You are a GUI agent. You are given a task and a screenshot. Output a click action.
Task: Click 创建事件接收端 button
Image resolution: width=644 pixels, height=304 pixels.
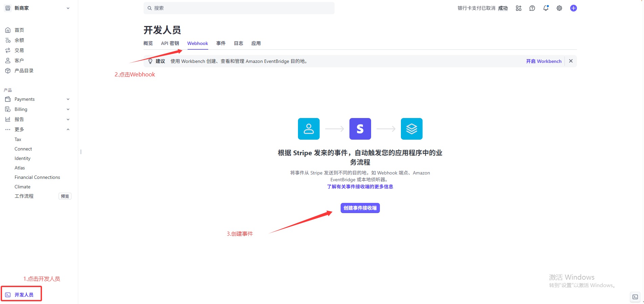pyautogui.click(x=360, y=208)
